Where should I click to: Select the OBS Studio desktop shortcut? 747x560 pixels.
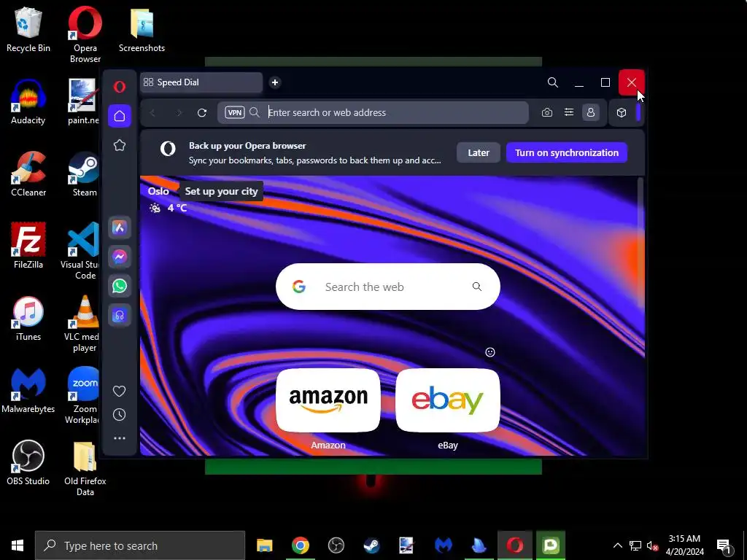[28, 462]
